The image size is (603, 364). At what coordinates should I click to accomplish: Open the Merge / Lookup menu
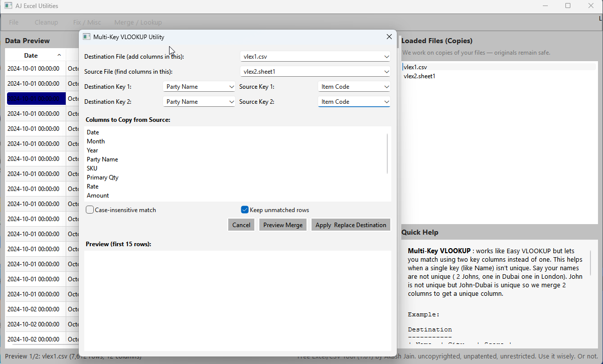tap(138, 22)
